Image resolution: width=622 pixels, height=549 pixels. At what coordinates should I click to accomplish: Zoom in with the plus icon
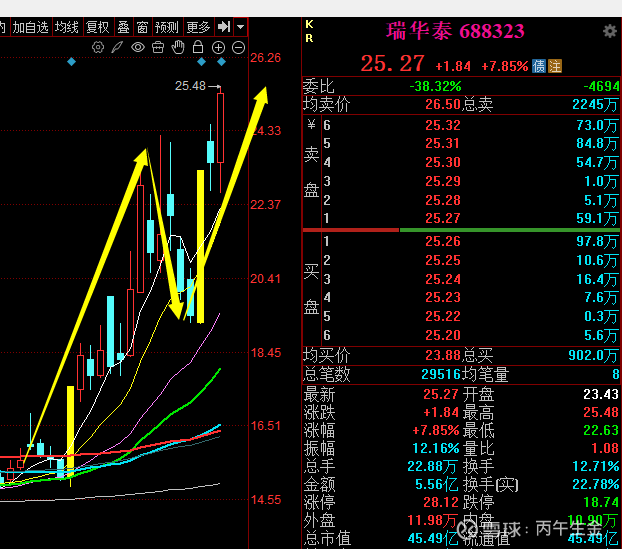[218, 48]
